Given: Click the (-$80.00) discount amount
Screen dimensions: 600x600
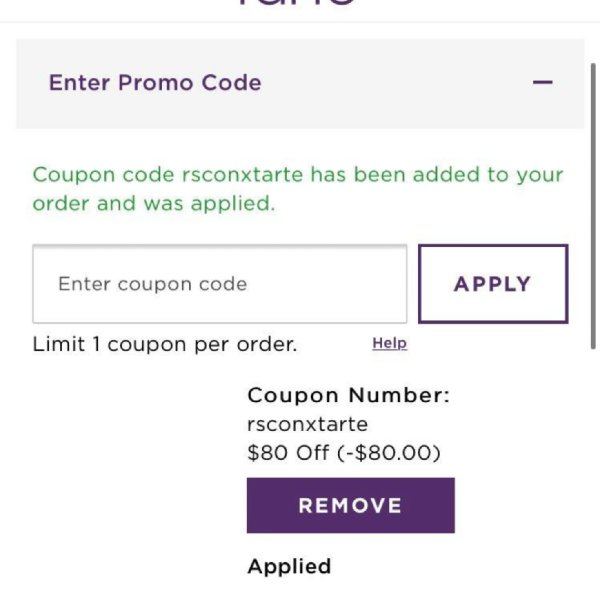Looking at the screenshot, I should pos(389,453).
